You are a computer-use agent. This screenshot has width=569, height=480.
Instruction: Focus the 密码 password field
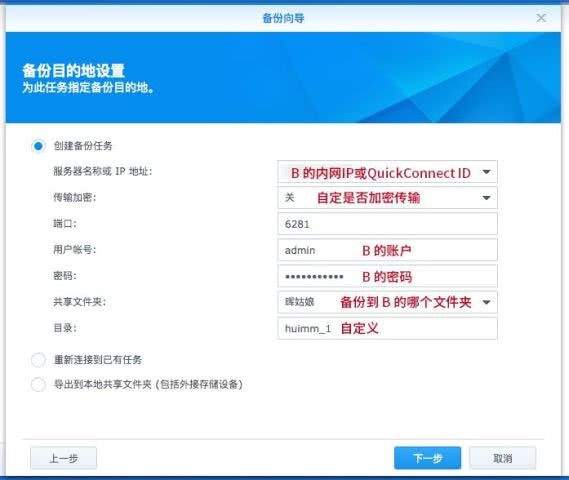tap(387, 276)
